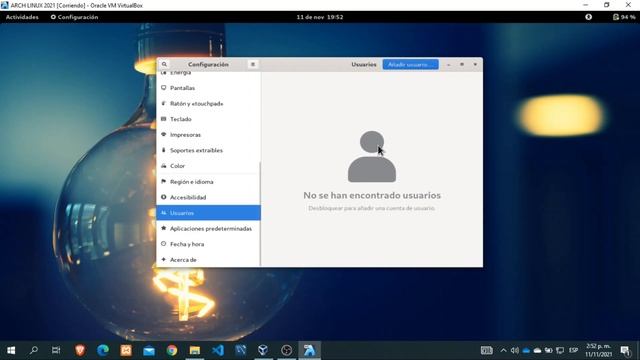Click the 'No se han encontrado usuarios' text
Image resolution: width=640 pixels, height=360 pixels.
[372, 195]
